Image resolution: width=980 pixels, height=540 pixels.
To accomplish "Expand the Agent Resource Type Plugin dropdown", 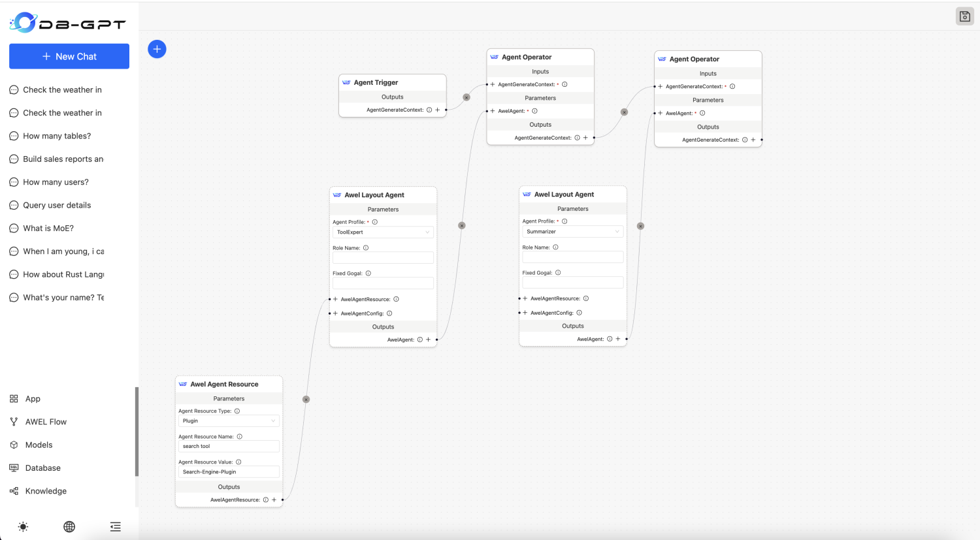I will point(229,421).
